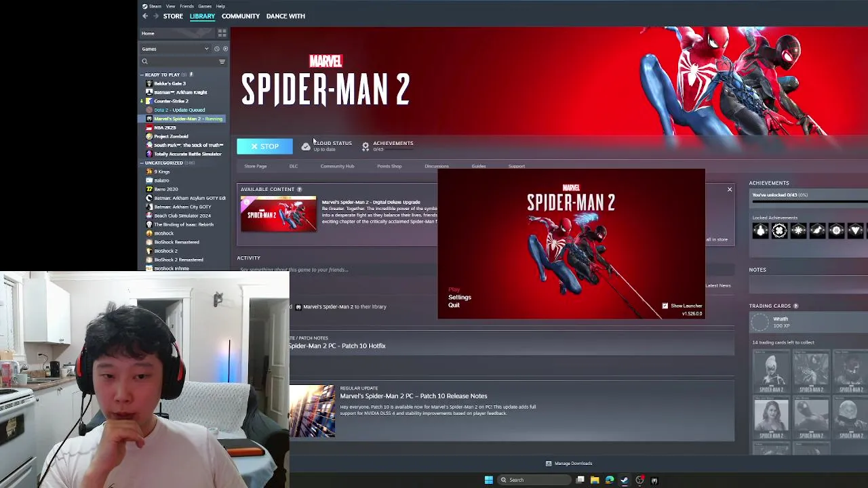Select fourth locked achievement icon
Screen dimensions: 868x488
coord(817,231)
